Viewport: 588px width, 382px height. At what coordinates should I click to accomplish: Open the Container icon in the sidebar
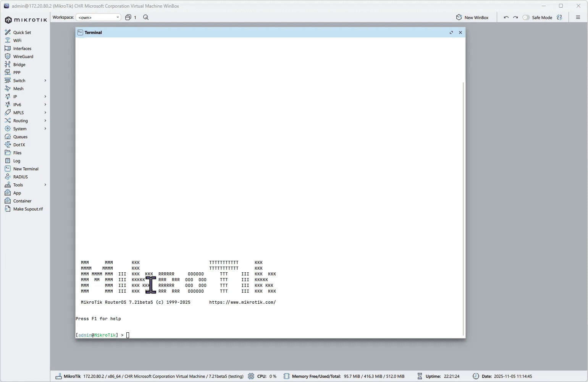8,201
